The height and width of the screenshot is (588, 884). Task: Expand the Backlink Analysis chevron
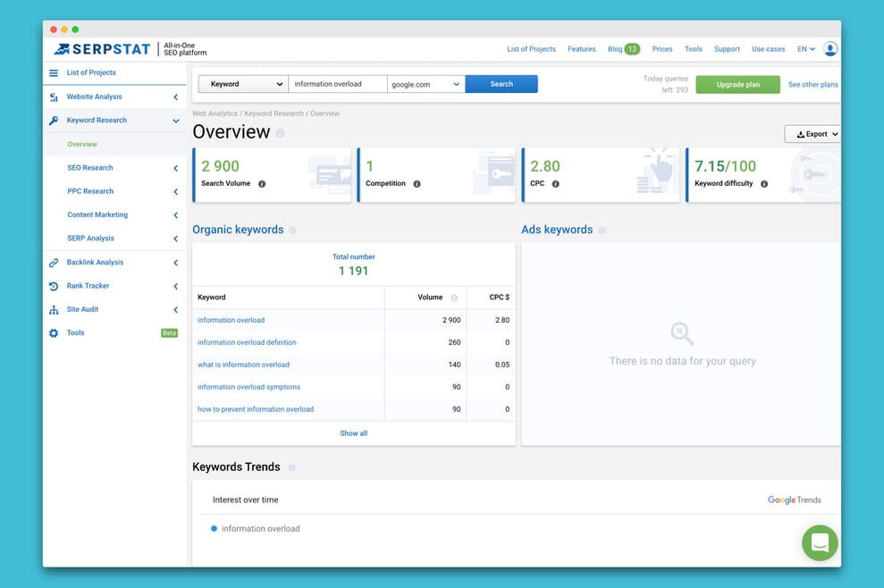[176, 263]
